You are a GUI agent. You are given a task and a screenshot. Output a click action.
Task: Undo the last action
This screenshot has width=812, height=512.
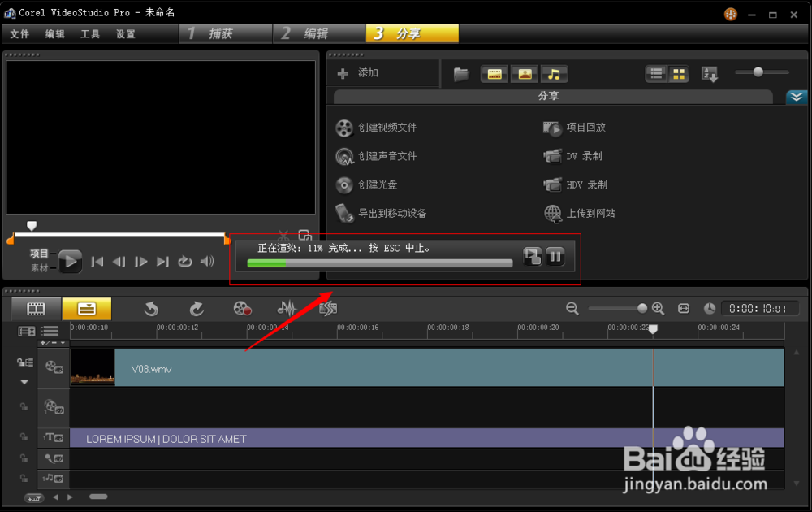pyautogui.click(x=151, y=309)
